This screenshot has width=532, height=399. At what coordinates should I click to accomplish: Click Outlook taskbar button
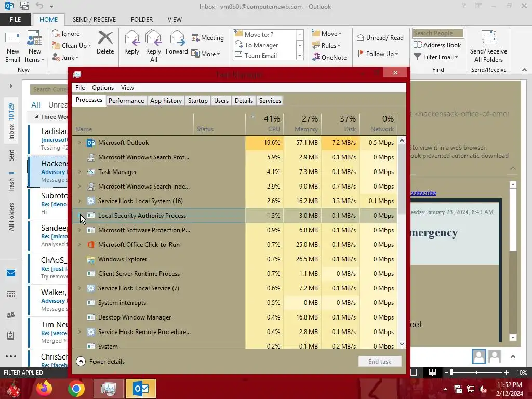(140, 389)
